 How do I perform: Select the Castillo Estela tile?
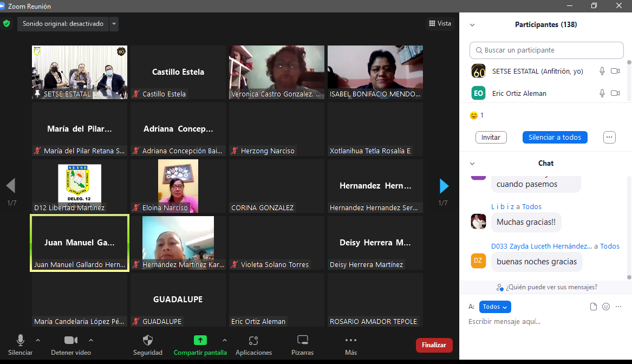(x=178, y=72)
